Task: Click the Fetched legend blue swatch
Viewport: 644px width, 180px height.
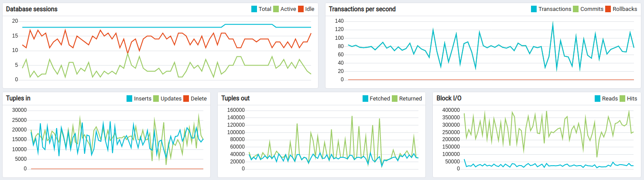Action: (366, 99)
